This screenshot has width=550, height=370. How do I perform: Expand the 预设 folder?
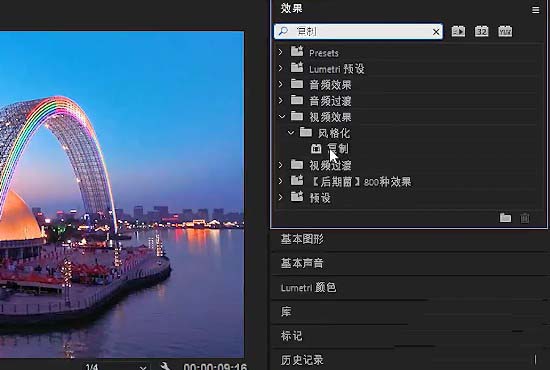[281, 197]
